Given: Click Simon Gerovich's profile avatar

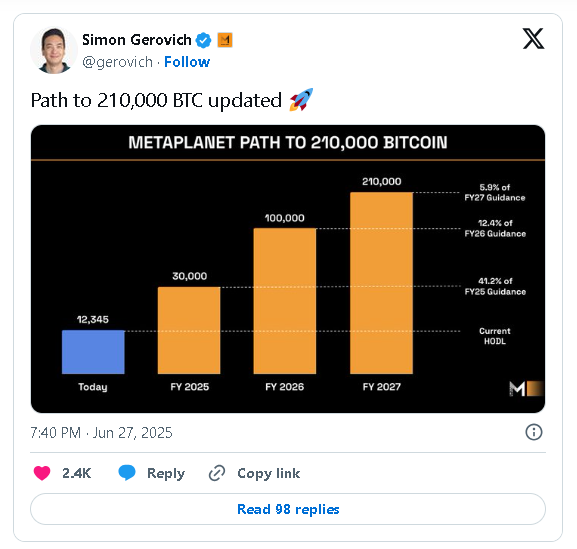Looking at the screenshot, I should (54, 51).
